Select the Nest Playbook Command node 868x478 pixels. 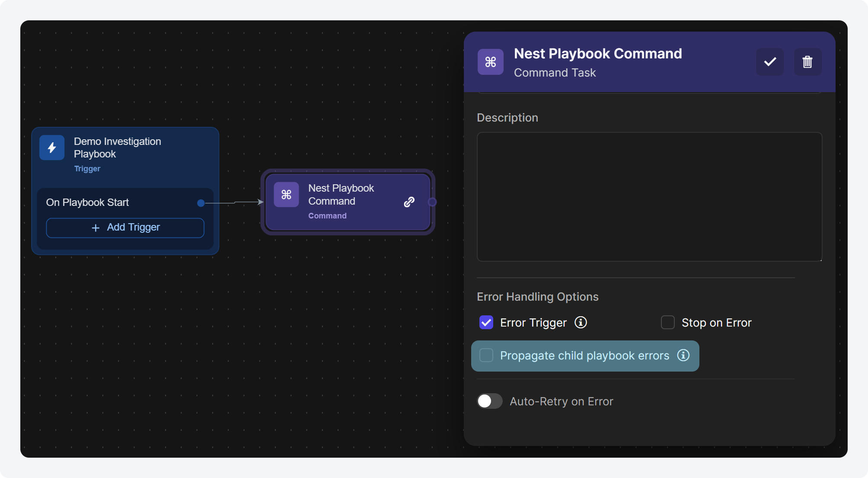point(348,202)
